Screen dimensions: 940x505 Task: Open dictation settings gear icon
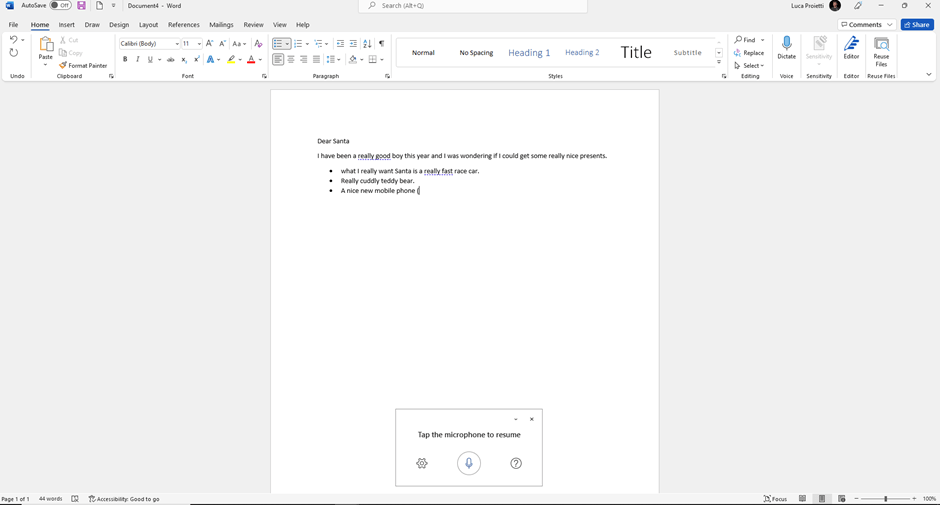[422, 463]
